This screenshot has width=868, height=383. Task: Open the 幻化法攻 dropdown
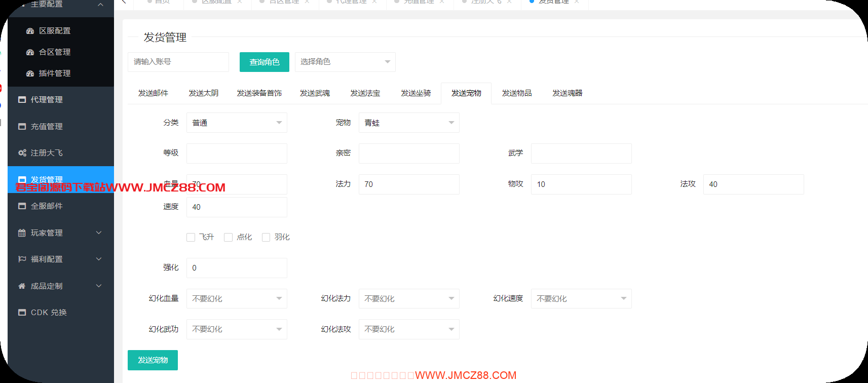point(409,329)
